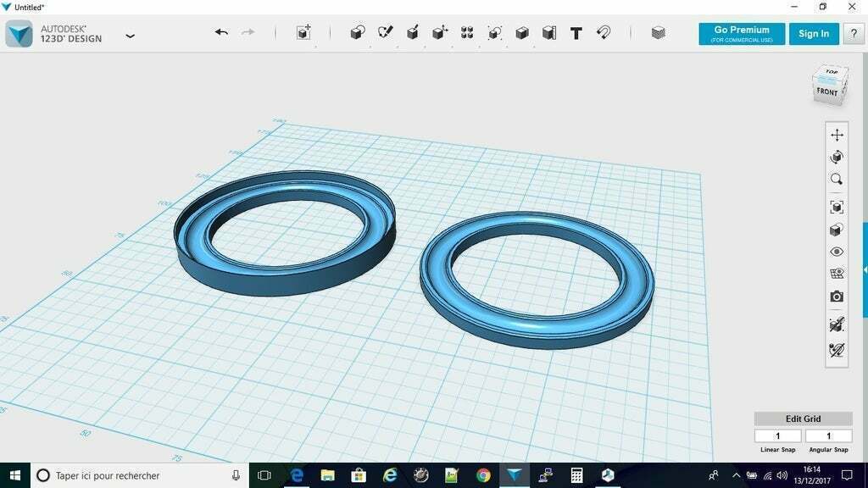Open Google Chrome from the taskbar
The image size is (868, 488).
click(x=483, y=475)
